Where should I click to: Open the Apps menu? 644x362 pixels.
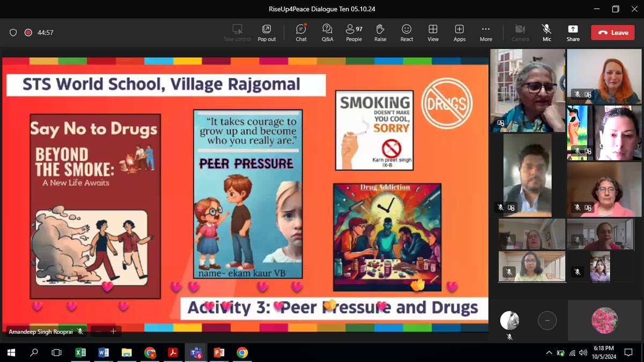459,32
